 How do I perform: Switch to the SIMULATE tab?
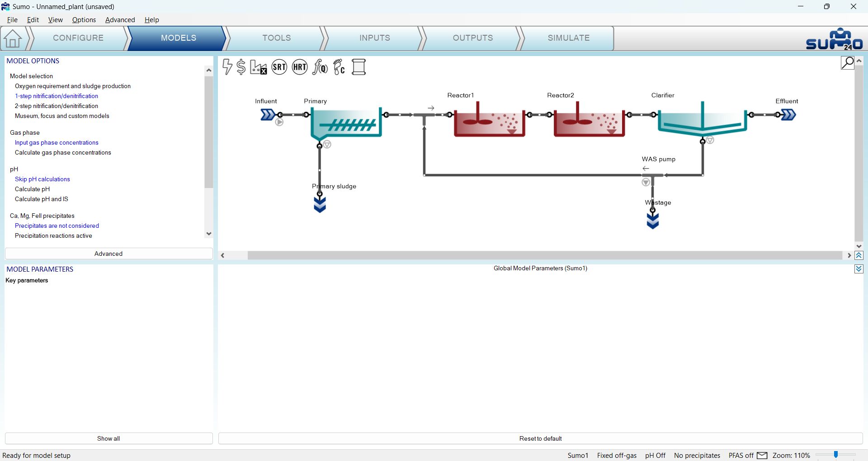point(569,38)
